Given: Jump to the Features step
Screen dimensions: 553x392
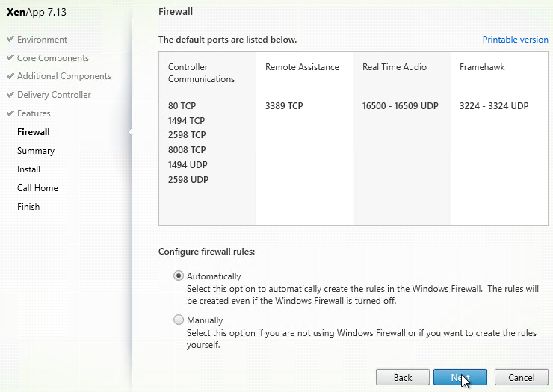Looking at the screenshot, I should pyautogui.click(x=34, y=113).
